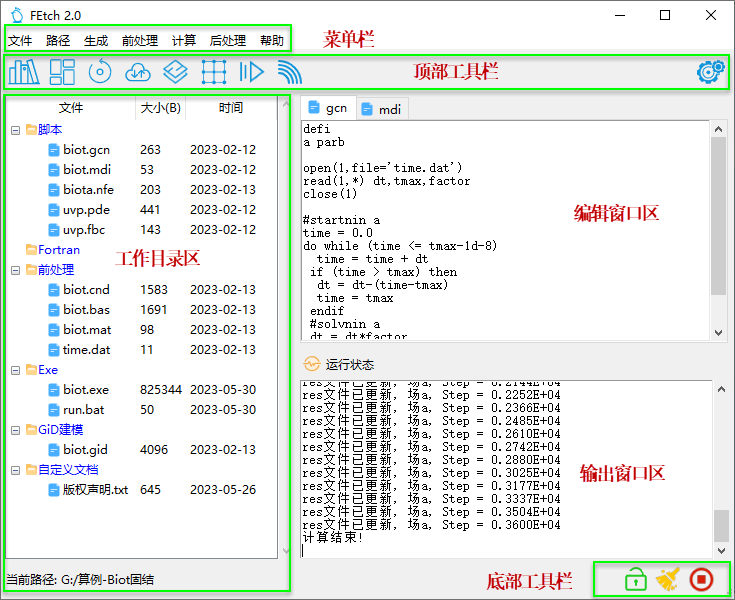Click the cloud upload-download toolbar icon
Screen dimensions: 735x600
tap(138, 73)
